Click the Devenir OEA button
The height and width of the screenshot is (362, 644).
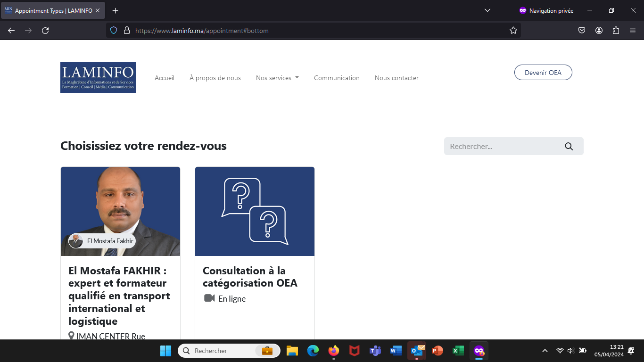click(543, 73)
